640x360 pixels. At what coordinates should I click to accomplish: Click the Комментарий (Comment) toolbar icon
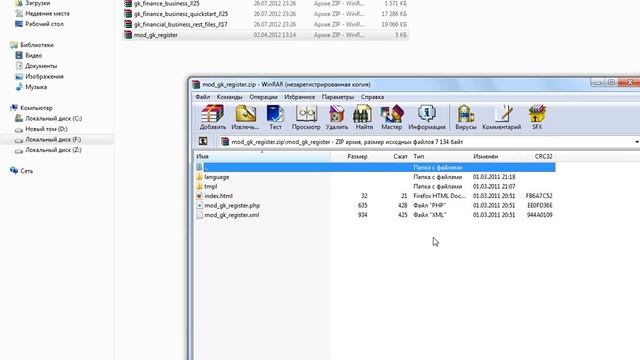(x=502, y=117)
